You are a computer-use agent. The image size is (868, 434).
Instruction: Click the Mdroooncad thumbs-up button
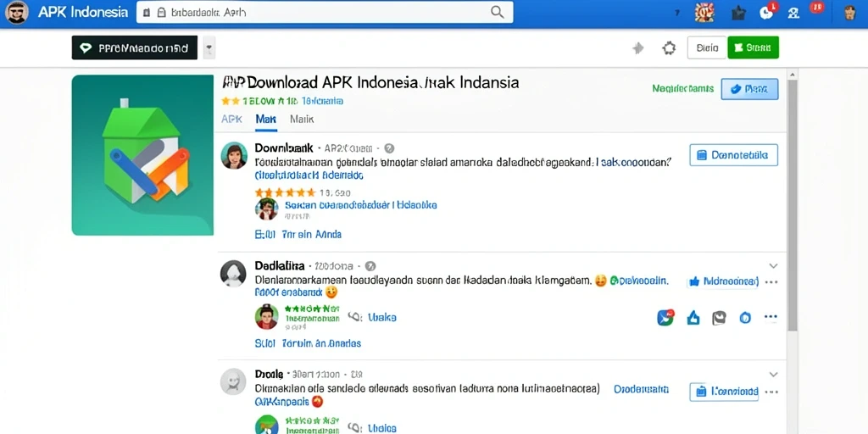coord(723,281)
